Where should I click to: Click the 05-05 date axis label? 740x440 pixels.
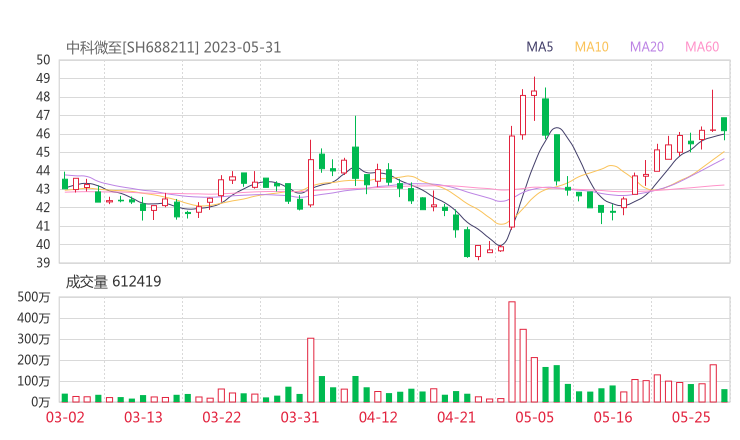tap(535, 417)
